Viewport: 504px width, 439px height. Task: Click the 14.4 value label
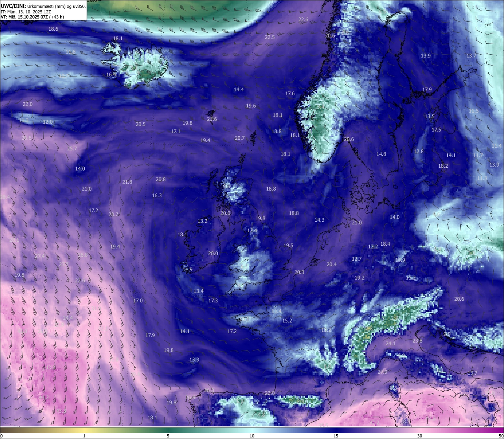(239, 90)
